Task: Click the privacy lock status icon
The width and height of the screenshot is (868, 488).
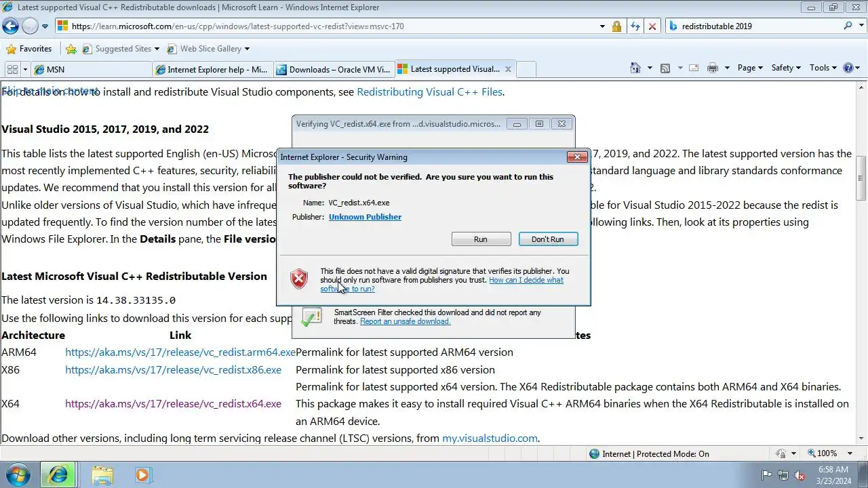Action: pyautogui.click(x=781, y=454)
